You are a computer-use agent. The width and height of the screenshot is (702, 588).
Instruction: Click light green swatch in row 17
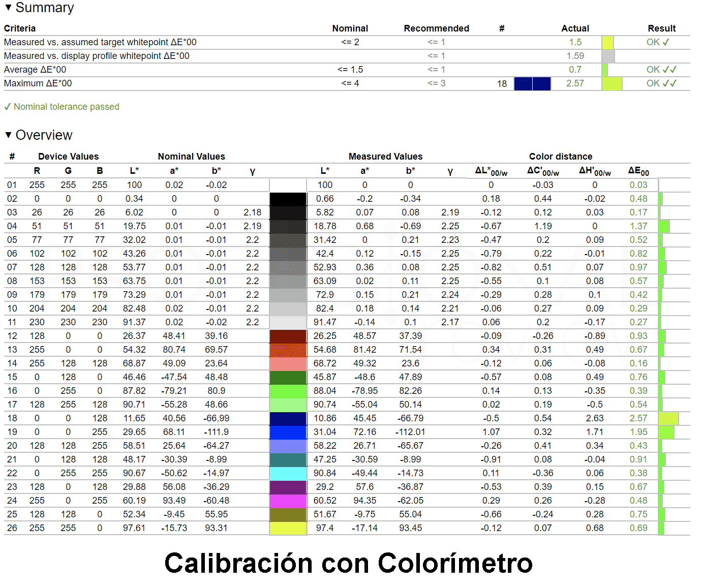[x=288, y=405]
